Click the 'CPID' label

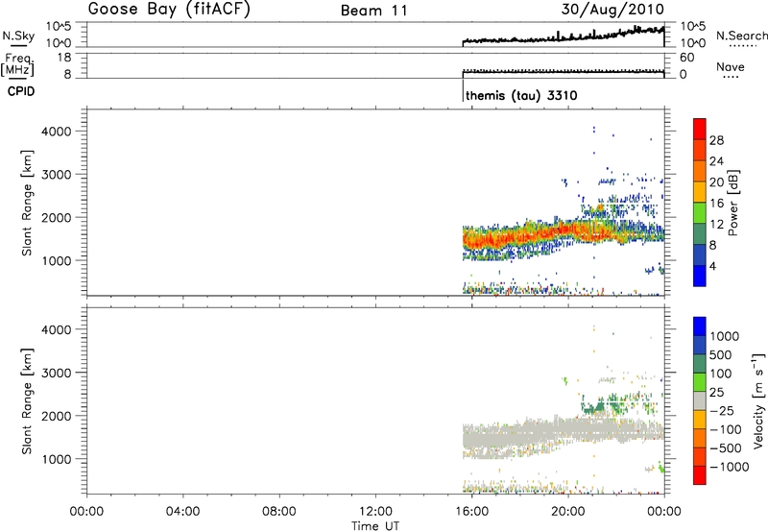[x=21, y=91]
